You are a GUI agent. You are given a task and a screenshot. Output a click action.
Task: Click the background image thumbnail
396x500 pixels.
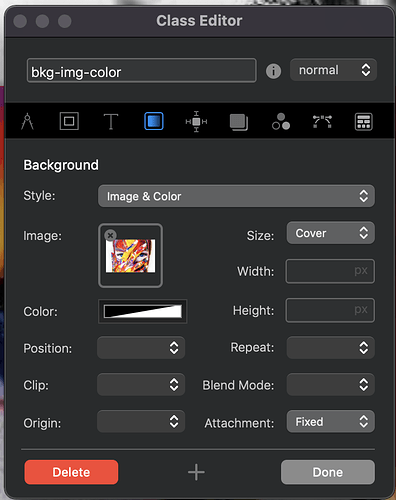tap(130, 256)
